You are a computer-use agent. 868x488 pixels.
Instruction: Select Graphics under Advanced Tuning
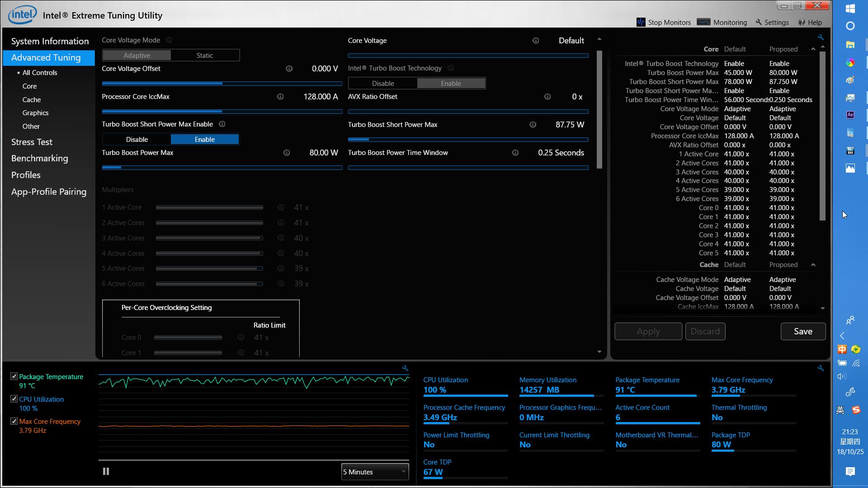[x=35, y=113]
